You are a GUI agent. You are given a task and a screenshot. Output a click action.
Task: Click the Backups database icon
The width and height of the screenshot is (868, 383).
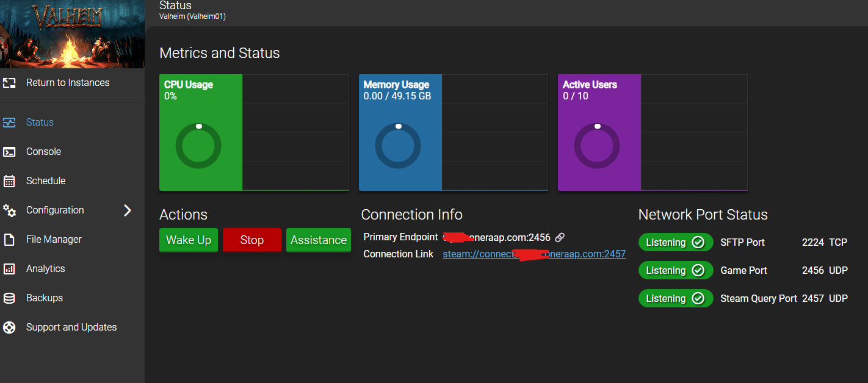pyautogui.click(x=9, y=298)
